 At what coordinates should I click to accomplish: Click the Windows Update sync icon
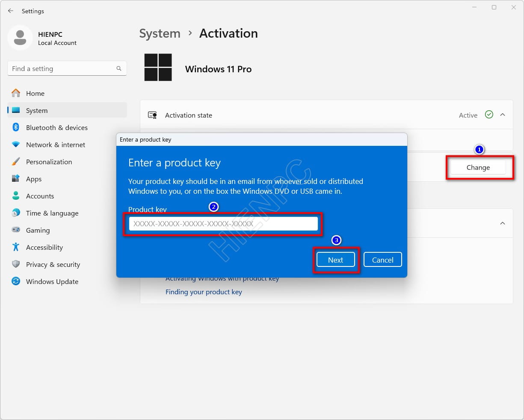pos(16,281)
